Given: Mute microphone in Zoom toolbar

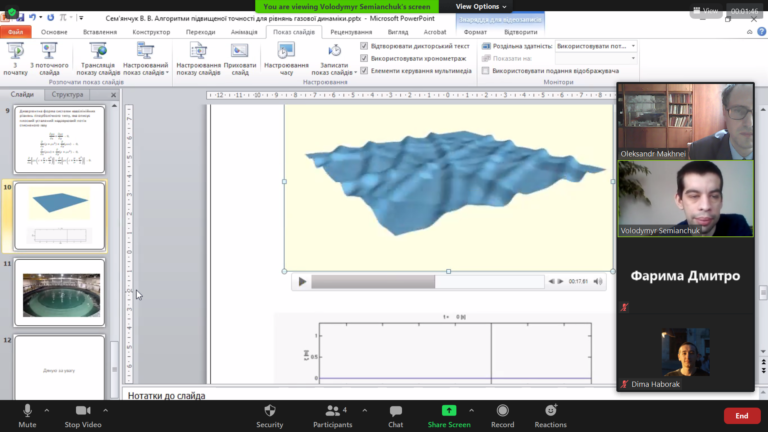Looking at the screenshot, I should point(27,416).
